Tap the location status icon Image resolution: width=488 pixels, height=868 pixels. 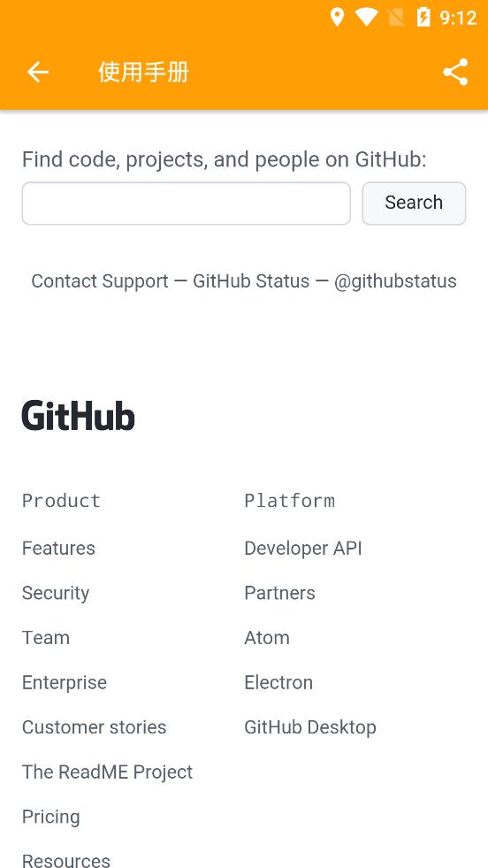(x=337, y=17)
